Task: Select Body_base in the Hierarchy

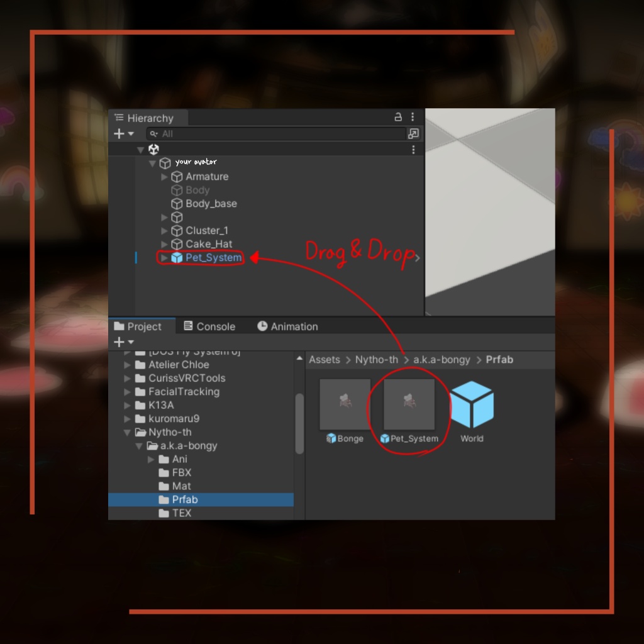Action: click(x=211, y=204)
